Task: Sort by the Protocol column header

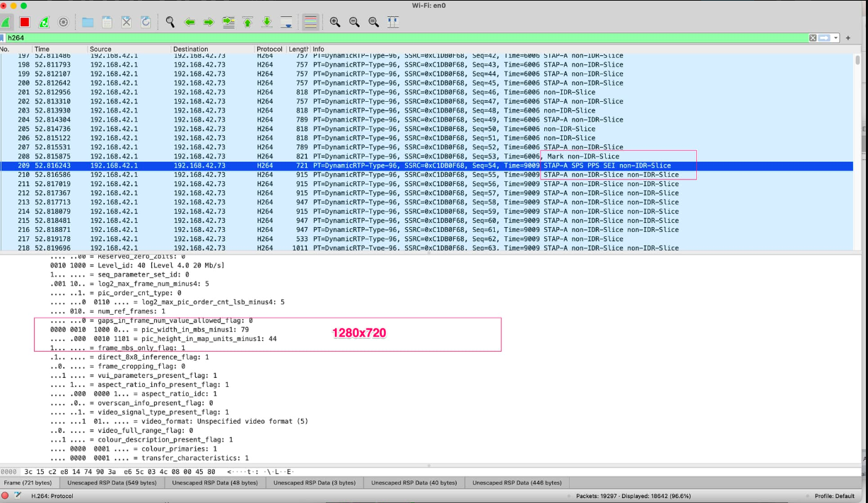Action: pyautogui.click(x=271, y=50)
